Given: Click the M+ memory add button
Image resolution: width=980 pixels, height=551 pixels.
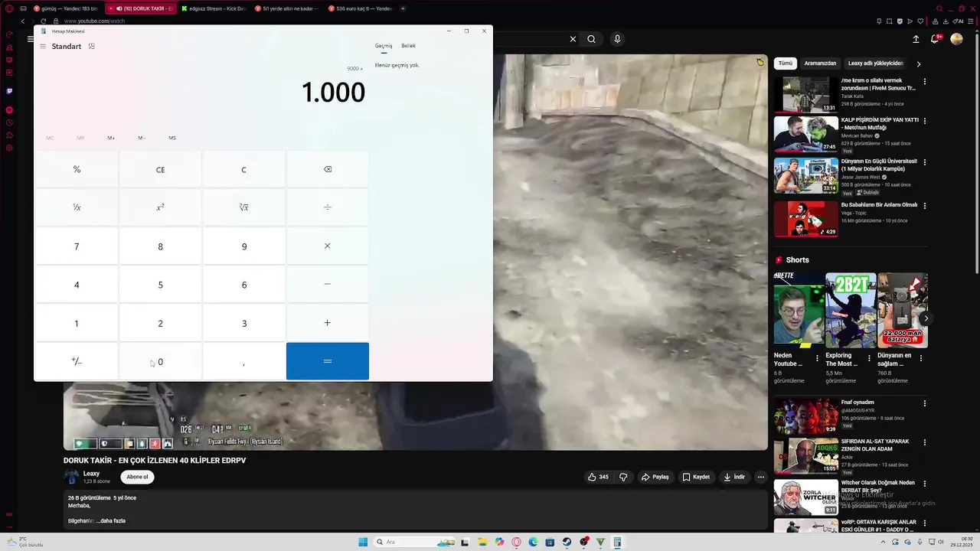Looking at the screenshot, I should [111, 138].
